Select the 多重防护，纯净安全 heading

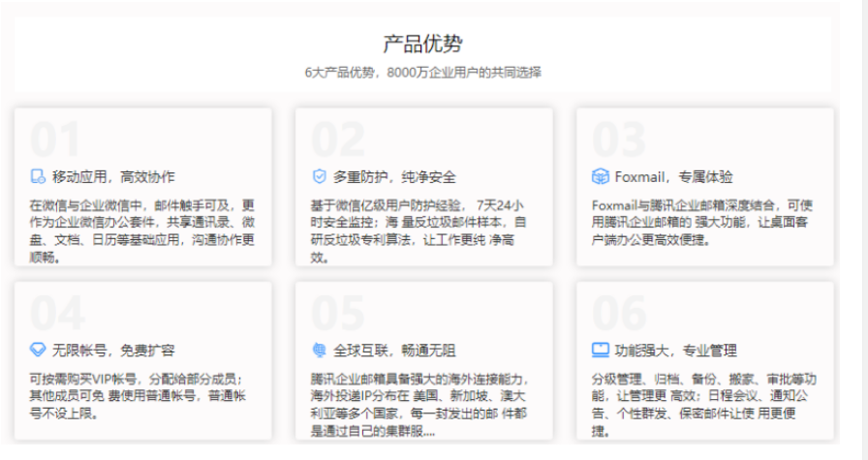[x=394, y=177]
